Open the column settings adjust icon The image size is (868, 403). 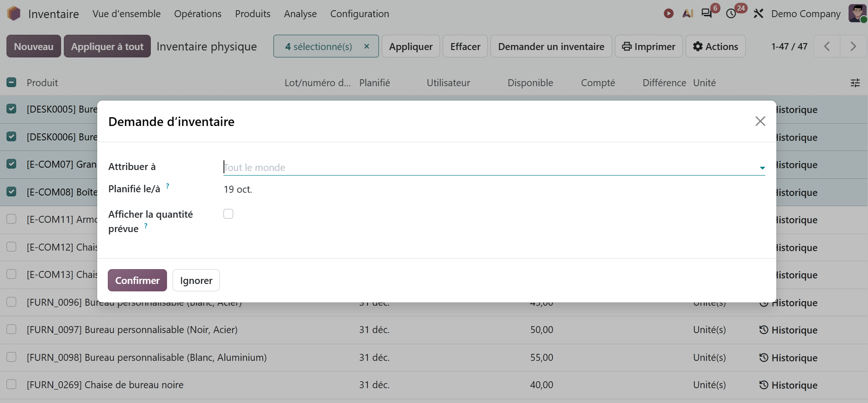pyautogui.click(x=855, y=83)
